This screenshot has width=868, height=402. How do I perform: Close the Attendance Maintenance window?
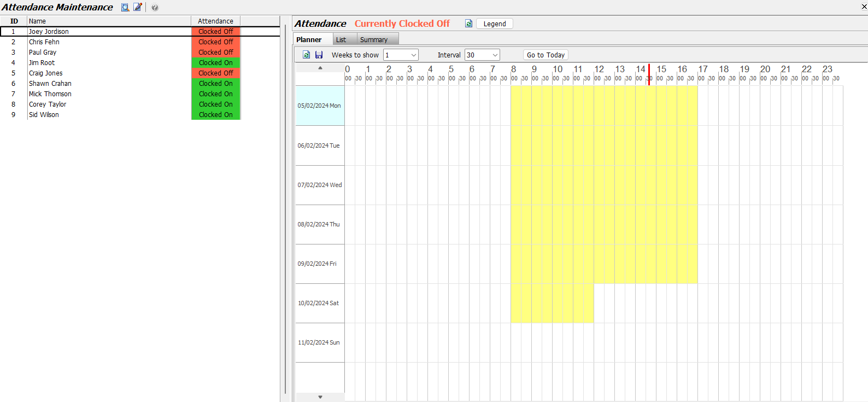pos(864,7)
